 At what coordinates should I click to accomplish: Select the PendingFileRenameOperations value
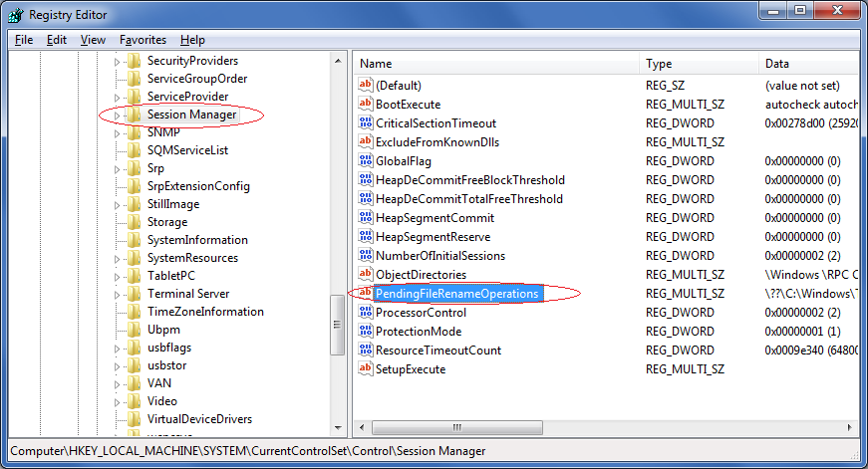pos(456,294)
